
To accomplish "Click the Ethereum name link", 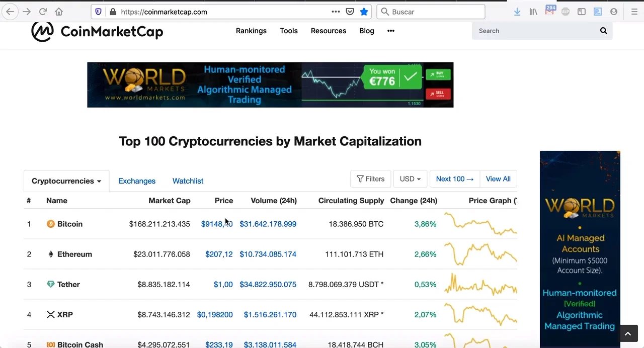I will [x=74, y=254].
